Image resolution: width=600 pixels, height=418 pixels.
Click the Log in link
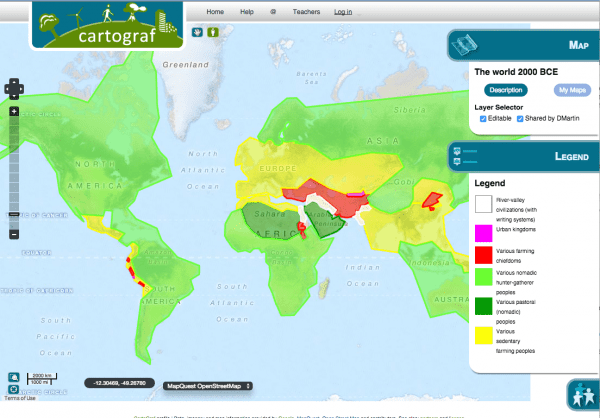pos(343,12)
